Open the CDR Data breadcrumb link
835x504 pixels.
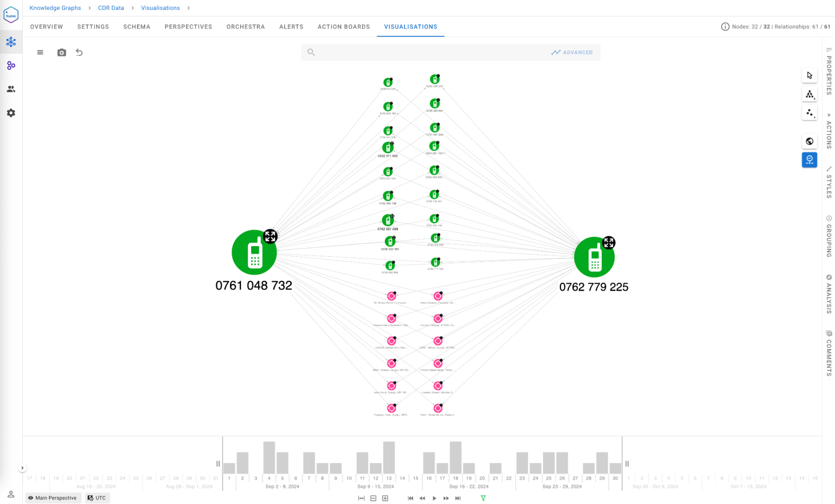pos(111,8)
